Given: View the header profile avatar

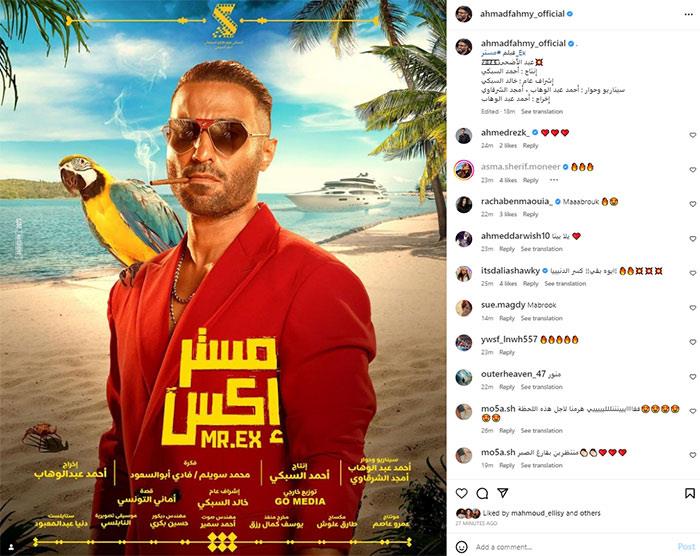Looking at the screenshot, I should click(x=464, y=14).
